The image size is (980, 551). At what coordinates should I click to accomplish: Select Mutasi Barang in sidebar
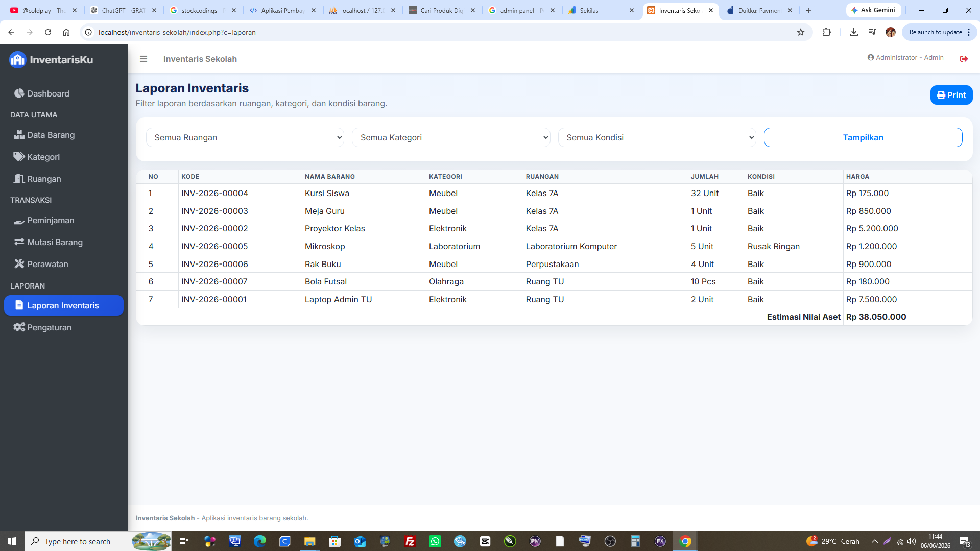(64, 242)
